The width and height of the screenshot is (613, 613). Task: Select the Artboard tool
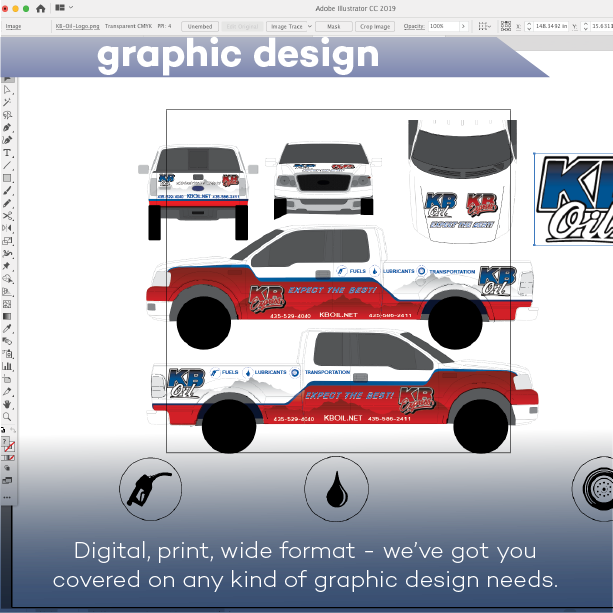7,379
